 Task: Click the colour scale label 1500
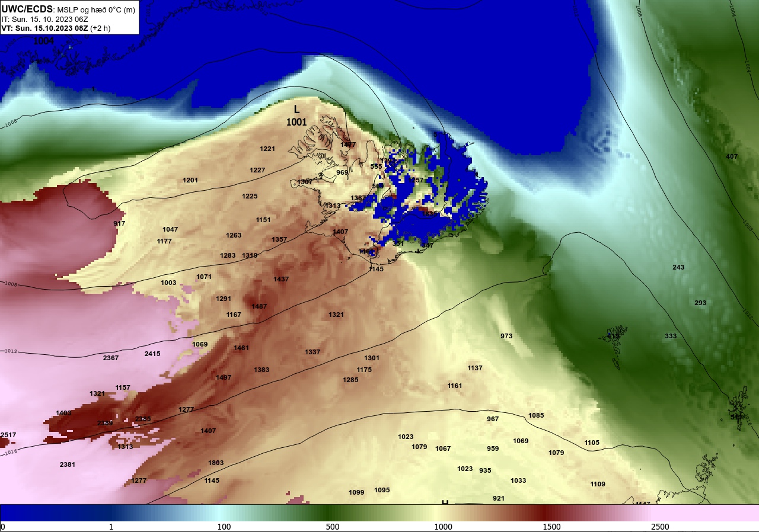tap(551, 527)
